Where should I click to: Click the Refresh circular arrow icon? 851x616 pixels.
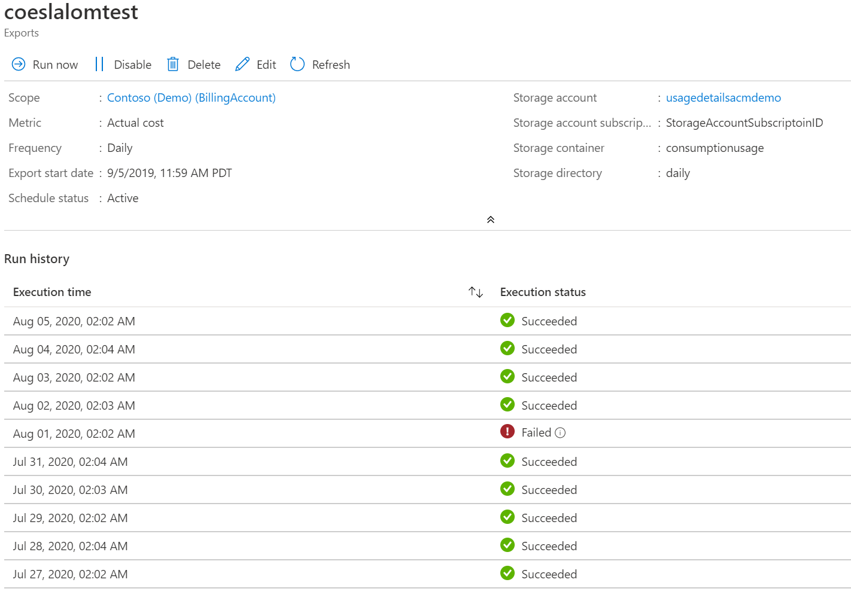tap(297, 64)
